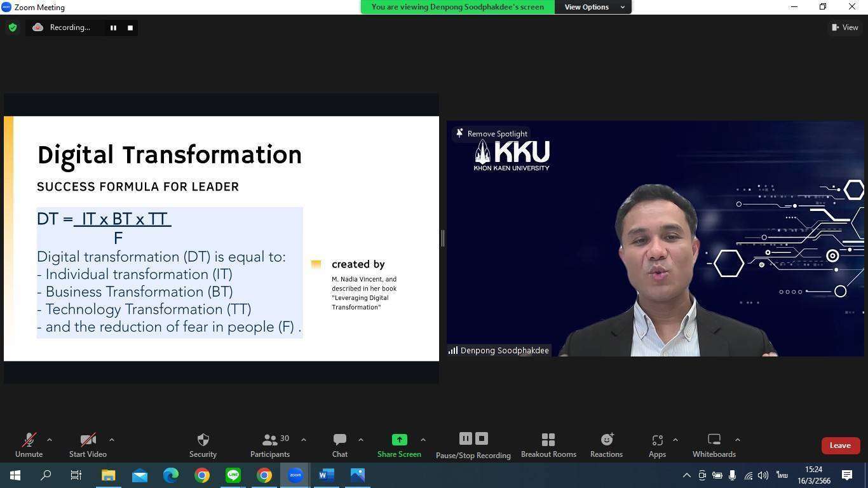Expand the Participants options caret
868x488 pixels.
tap(303, 440)
